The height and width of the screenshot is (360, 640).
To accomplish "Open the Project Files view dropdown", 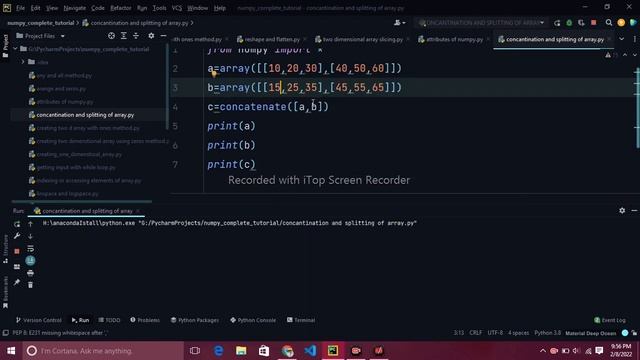I will 62,36.
